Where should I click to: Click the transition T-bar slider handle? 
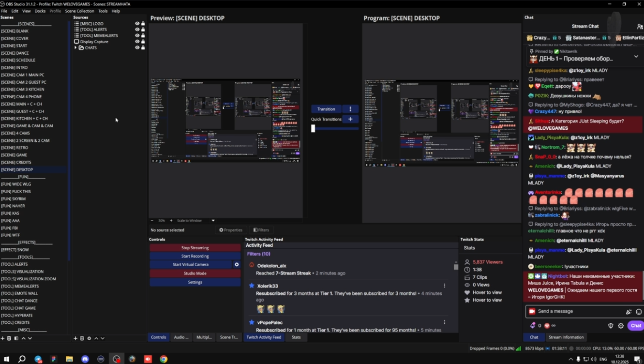pyautogui.click(x=313, y=128)
